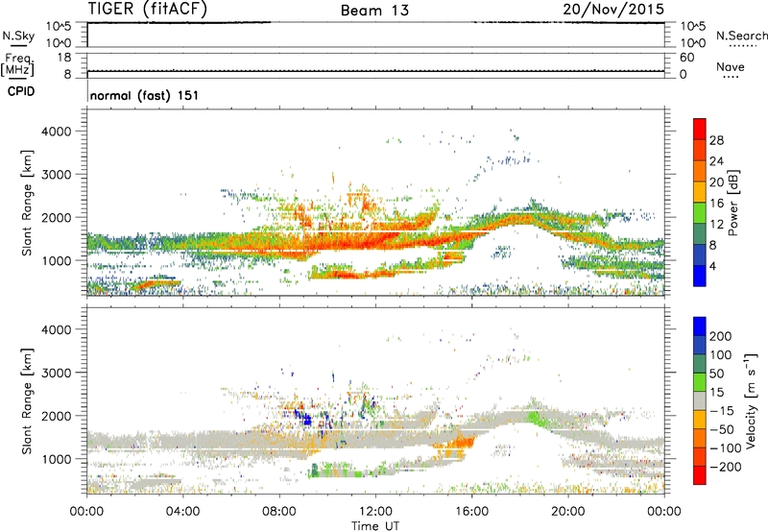The height and width of the screenshot is (532, 768).
Task: Click the '-200' value on Velocity colorbar
Action: (x=726, y=467)
